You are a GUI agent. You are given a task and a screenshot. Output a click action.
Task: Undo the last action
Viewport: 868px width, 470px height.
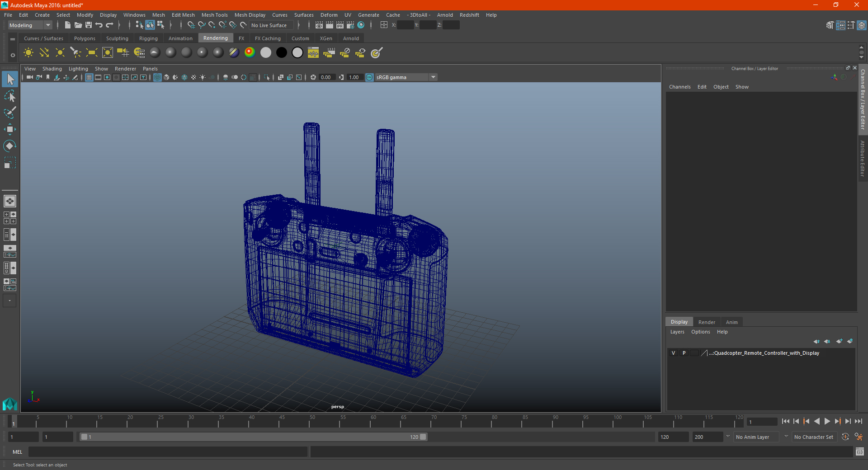99,25
